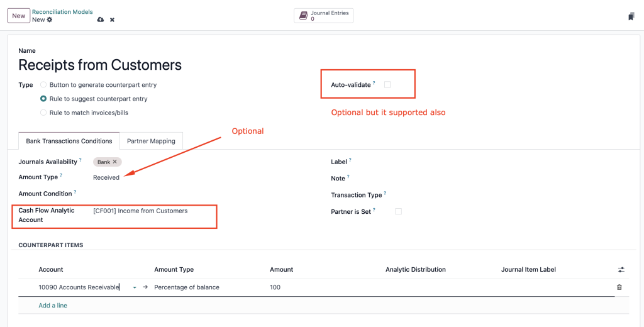Delete the Accounts Receivable counterpart line

click(619, 287)
